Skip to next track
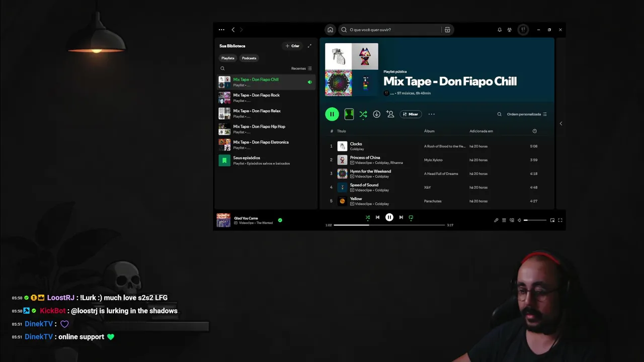Viewport: 644px width, 362px height. point(401,217)
